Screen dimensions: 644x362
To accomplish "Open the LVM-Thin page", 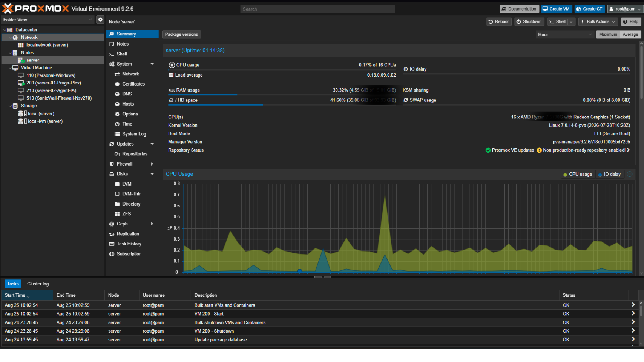I will click(132, 194).
